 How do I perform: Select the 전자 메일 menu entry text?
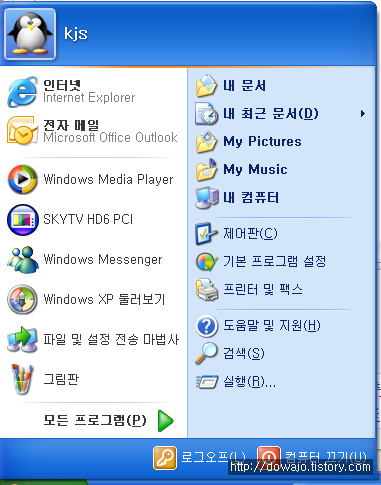tap(71, 125)
